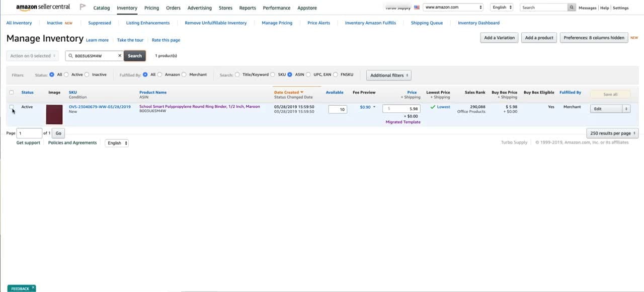The width and height of the screenshot is (644, 292).
Task: Open the School Smart Polypropylene binder name link
Action: tap(200, 107)
